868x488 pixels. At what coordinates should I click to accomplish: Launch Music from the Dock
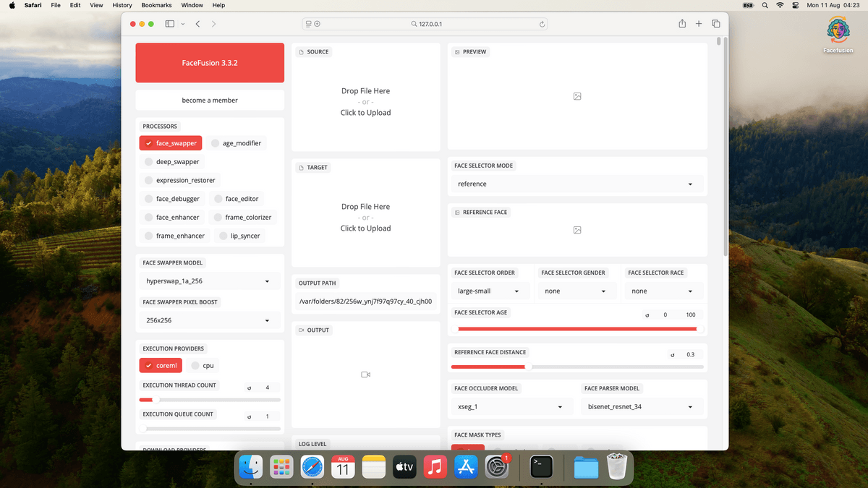[435, 467]
